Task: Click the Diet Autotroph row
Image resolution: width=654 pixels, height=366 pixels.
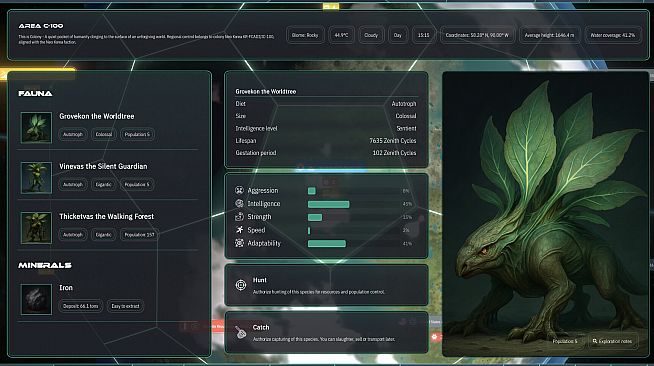Action: (x=326, y=104)
